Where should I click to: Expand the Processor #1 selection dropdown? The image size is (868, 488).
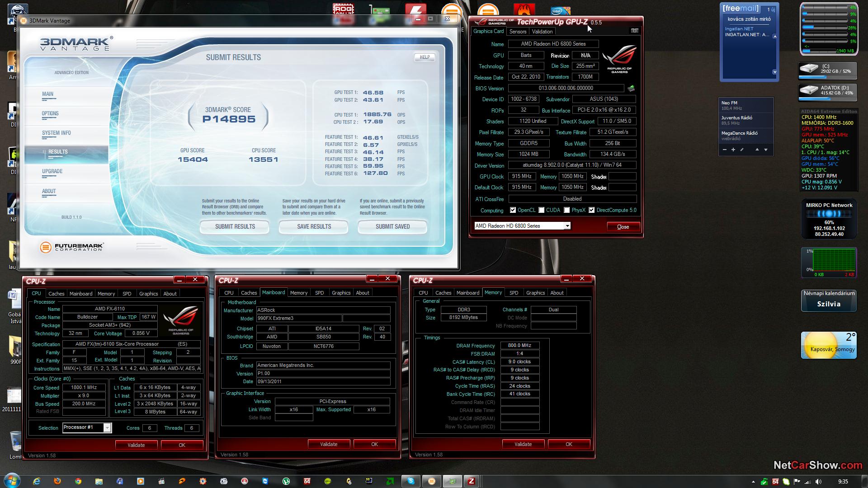(x=107, y=427)
